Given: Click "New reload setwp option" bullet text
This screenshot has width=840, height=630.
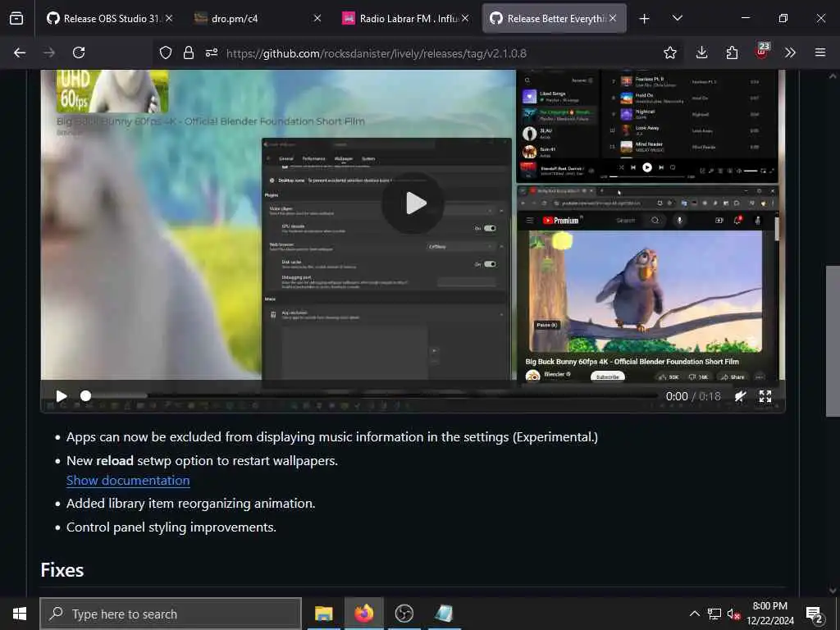Looking at the screenshot, I should [202, 461].
